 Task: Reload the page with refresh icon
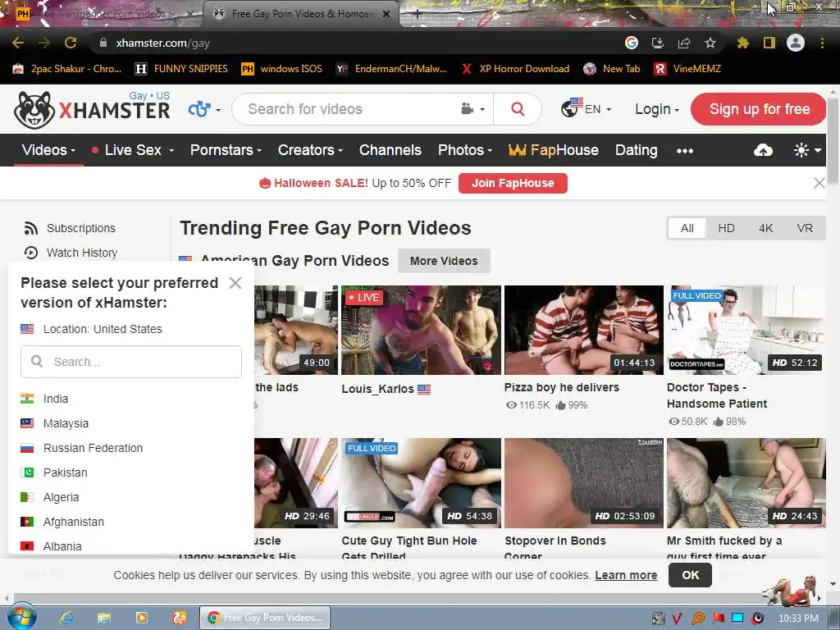71,43
